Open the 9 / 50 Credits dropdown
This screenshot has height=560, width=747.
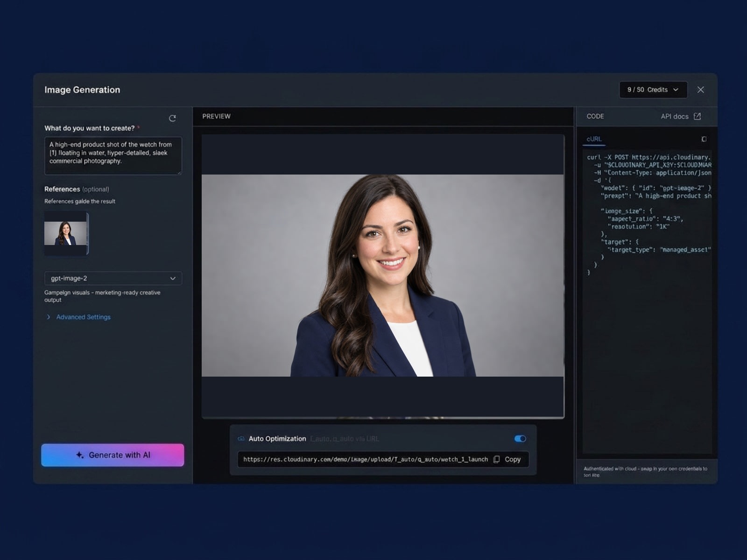(653, 90)
